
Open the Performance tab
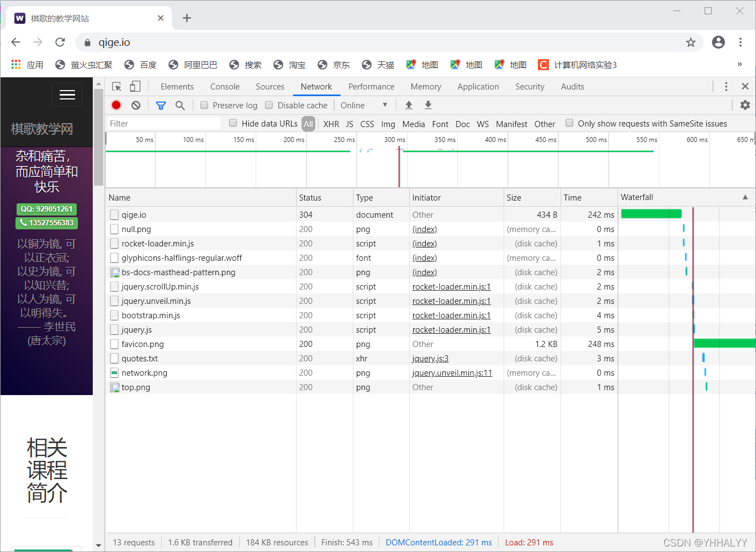(371, 87)
